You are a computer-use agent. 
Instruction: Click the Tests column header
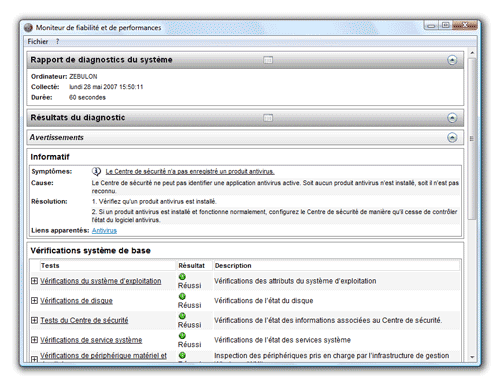pyautogui.click(x=107, y=266)
